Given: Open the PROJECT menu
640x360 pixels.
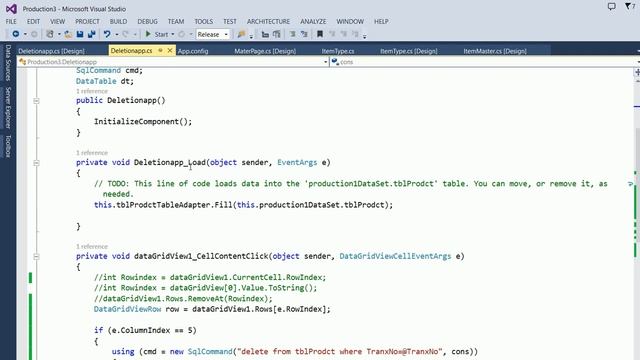Looking at the screenshot, I should [87, 21].
